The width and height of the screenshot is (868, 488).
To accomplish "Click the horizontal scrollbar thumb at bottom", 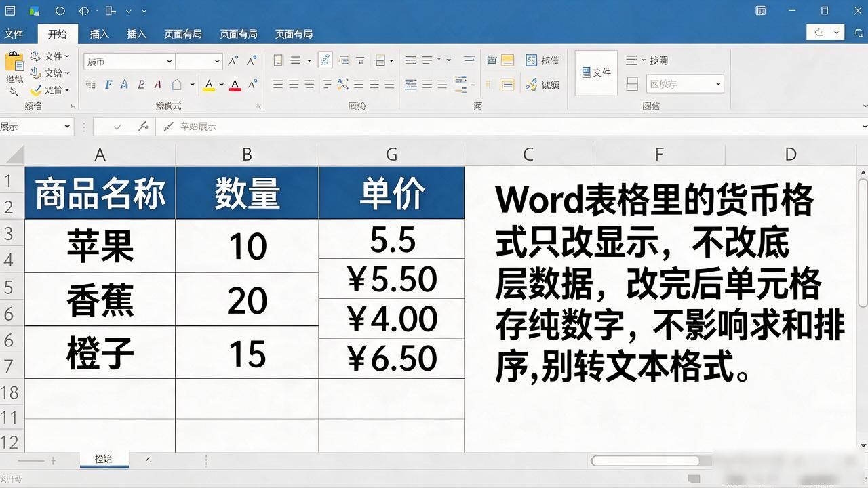I will [646, 461].
